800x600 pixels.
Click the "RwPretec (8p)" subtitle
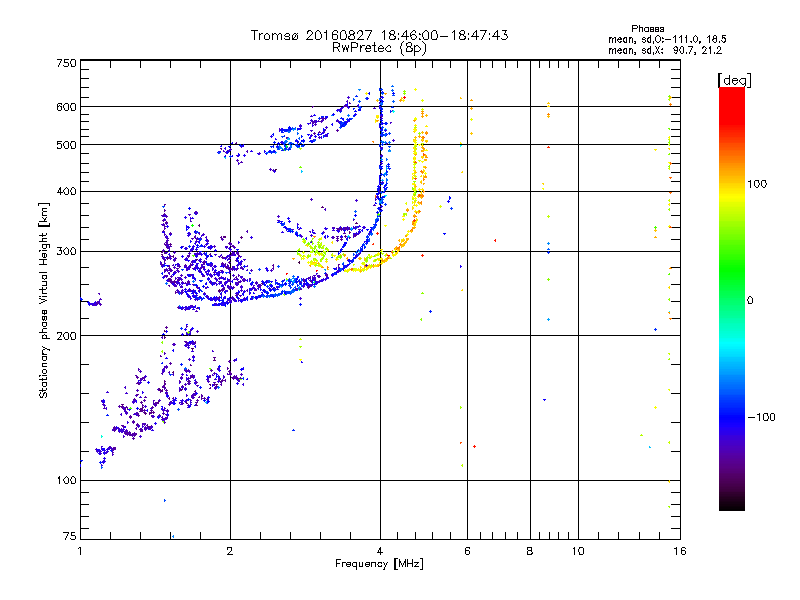[379, 48]
